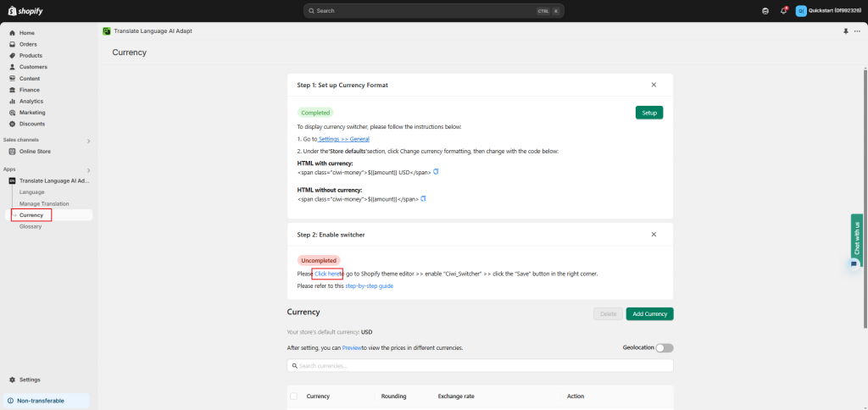Copy the HTML without currency code snippet
868x410 pixels.
(423, 199)
